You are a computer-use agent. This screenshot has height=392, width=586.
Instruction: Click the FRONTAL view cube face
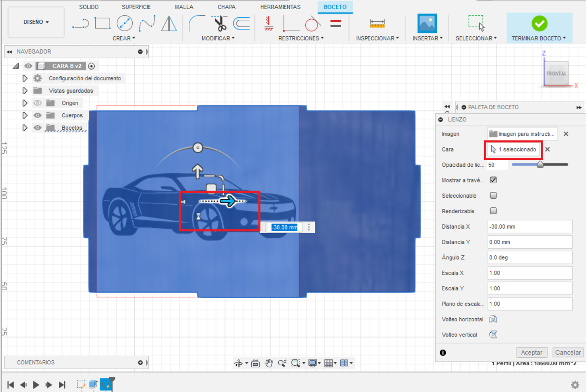pos(556,74)
